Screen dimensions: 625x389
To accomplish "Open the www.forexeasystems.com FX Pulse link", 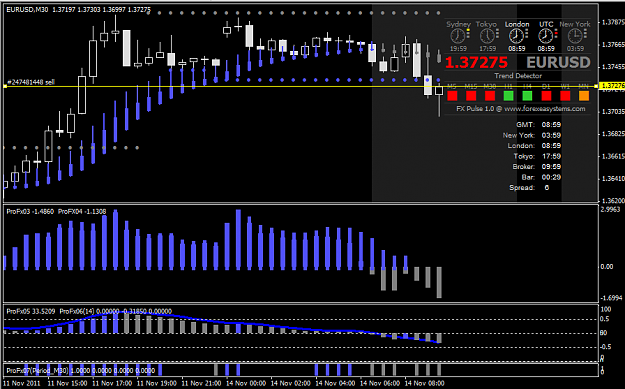I will point(544,109).
